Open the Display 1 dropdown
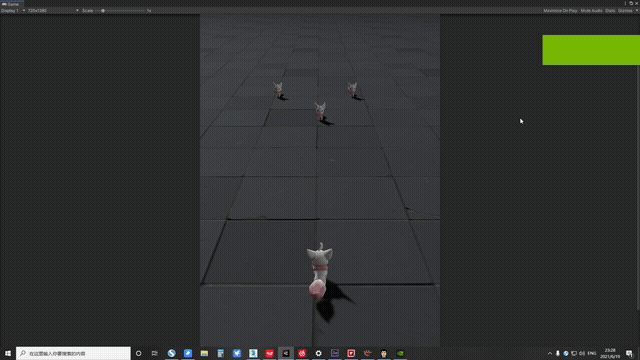 [x=13, y=11]
